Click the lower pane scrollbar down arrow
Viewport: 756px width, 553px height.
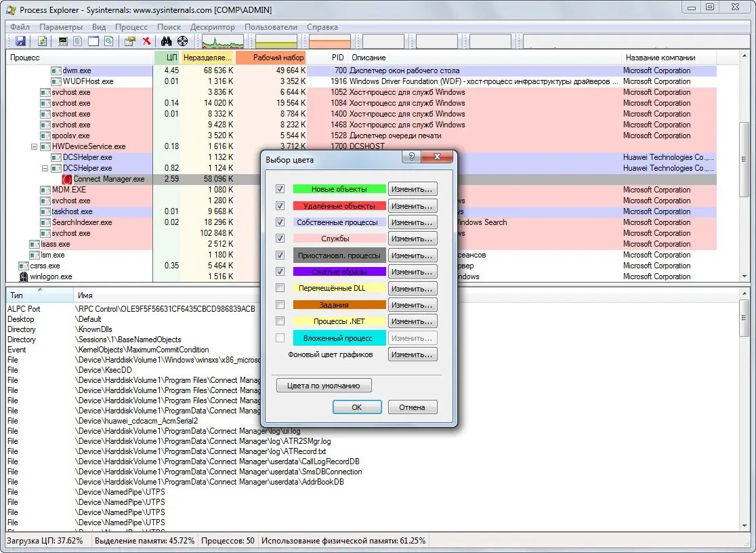coord(744,525)
